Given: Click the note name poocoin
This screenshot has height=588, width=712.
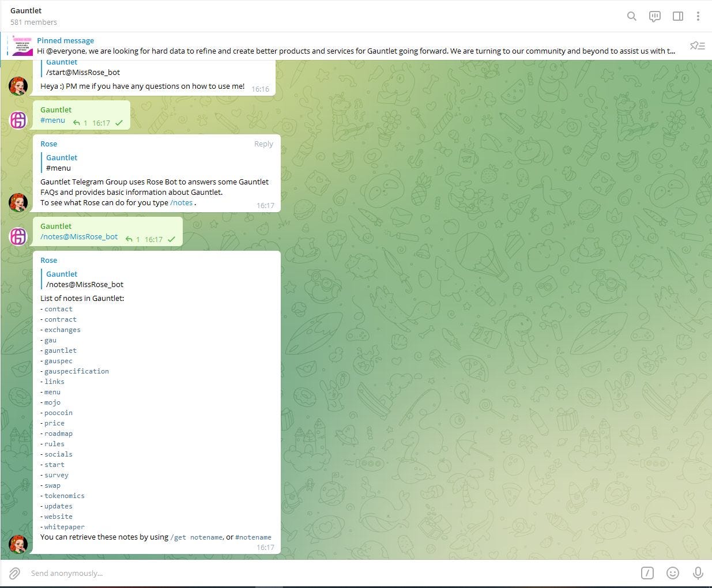Looking at the screenshot, I should click(58, 413).
